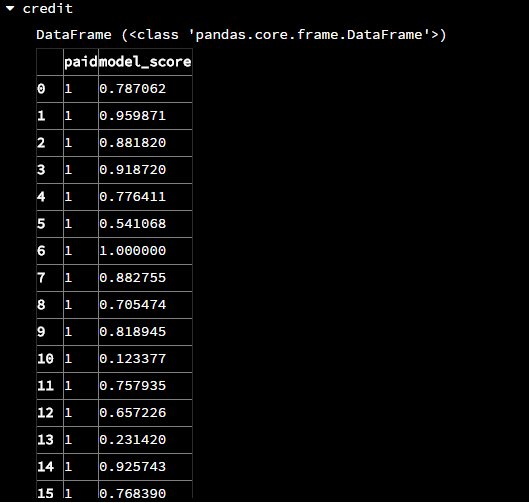Click paid value in row 0
This screenshot has height=503, width=529.
pos(68,89)
